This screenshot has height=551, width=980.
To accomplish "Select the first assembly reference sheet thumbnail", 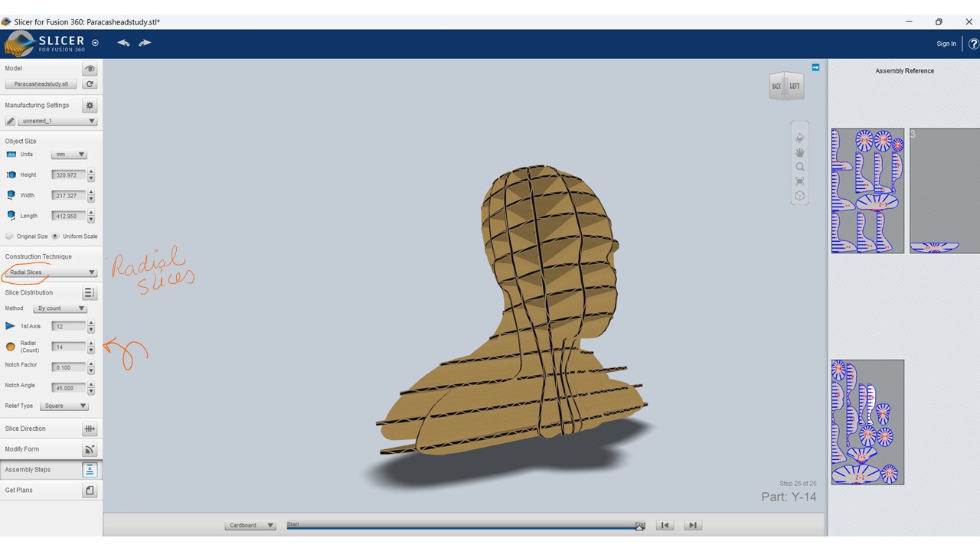I will pos(867,191).
